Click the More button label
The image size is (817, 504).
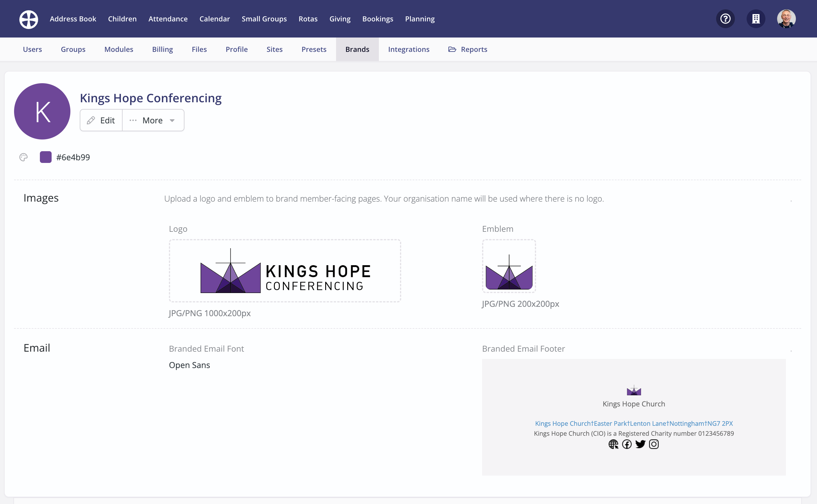152,120
